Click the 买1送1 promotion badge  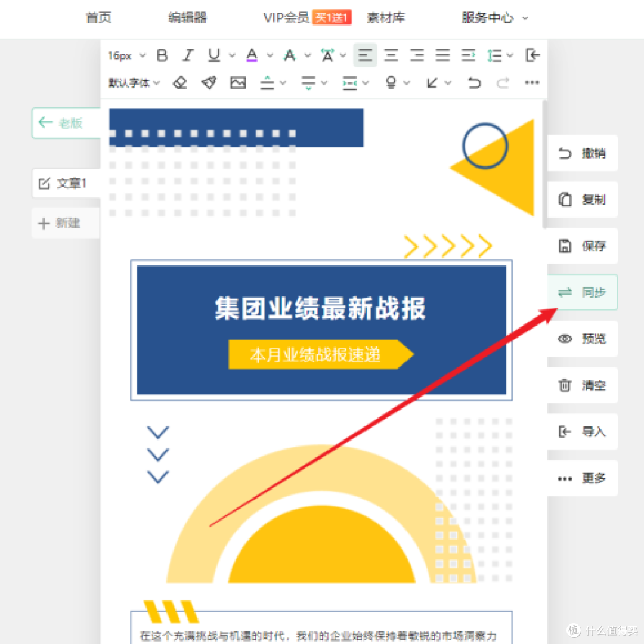point(332,18)
